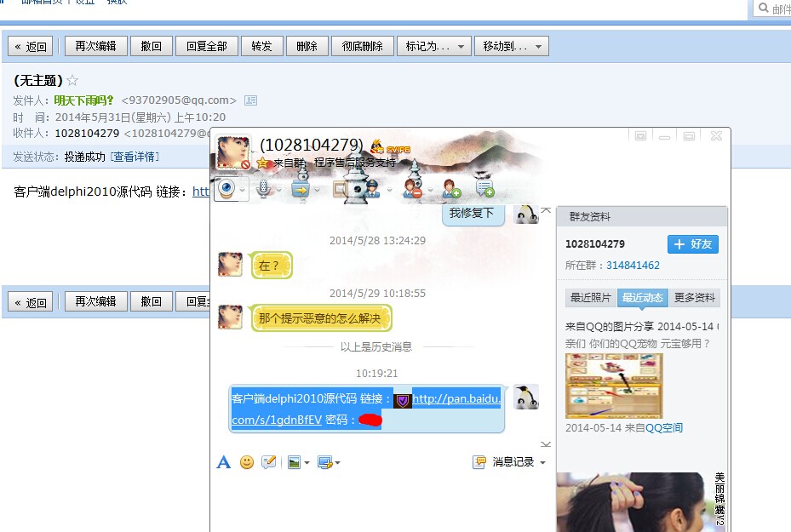This screenshot has height=532, width=791.
Task: Click the penguin avatar beside 我修复下
Action: pos(527,215)
